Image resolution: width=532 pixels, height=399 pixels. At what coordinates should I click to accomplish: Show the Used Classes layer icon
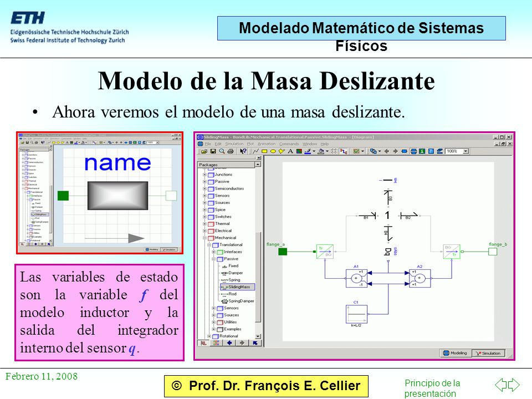click(x=440, y=151)
